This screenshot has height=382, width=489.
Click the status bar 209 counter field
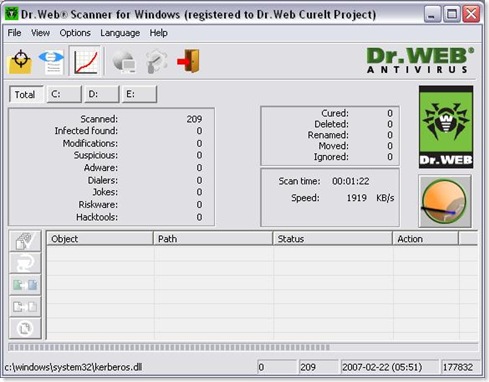click(318, 367)
